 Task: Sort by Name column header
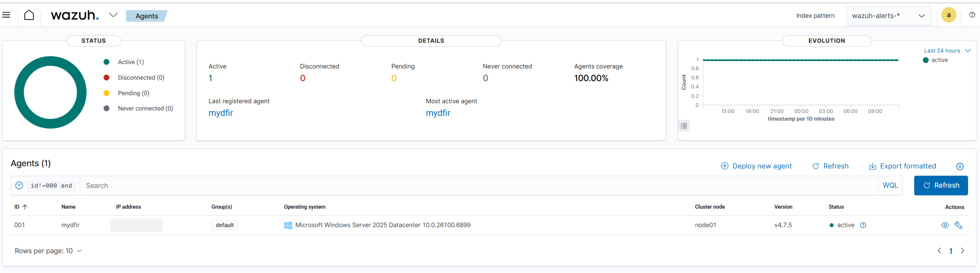point(68,207)
